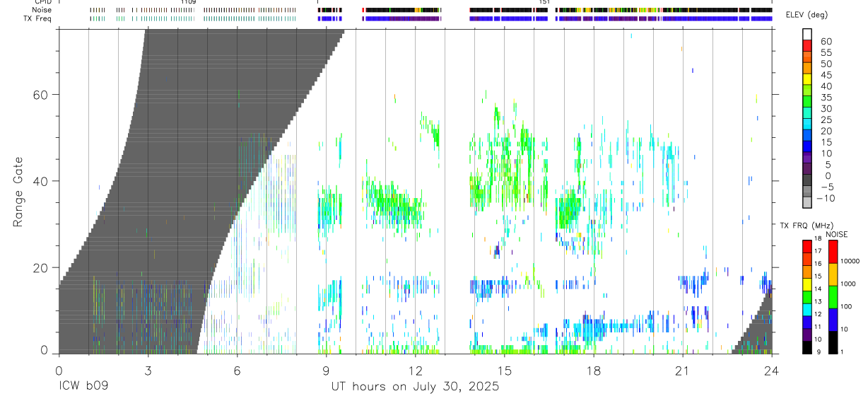Click x-axis tick label "18"
Image resolution: width=868 pixels, height=401 pixels.
click(x=593, y=370)
